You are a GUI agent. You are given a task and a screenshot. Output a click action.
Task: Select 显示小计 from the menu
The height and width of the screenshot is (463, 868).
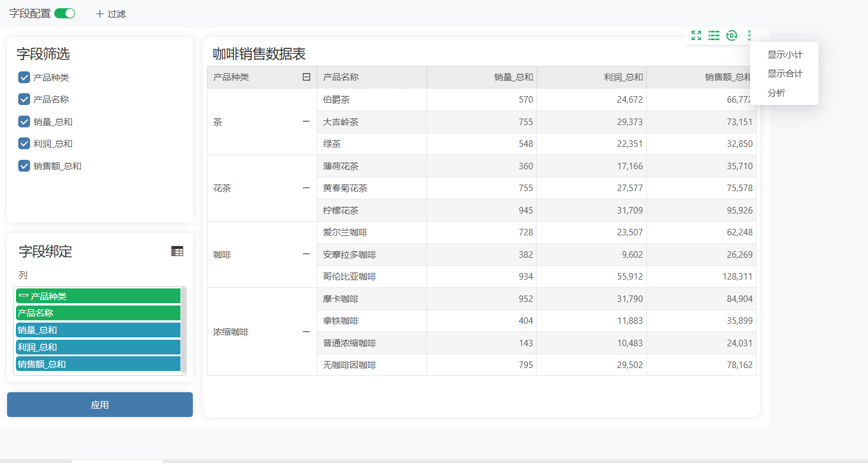[784, 54]
